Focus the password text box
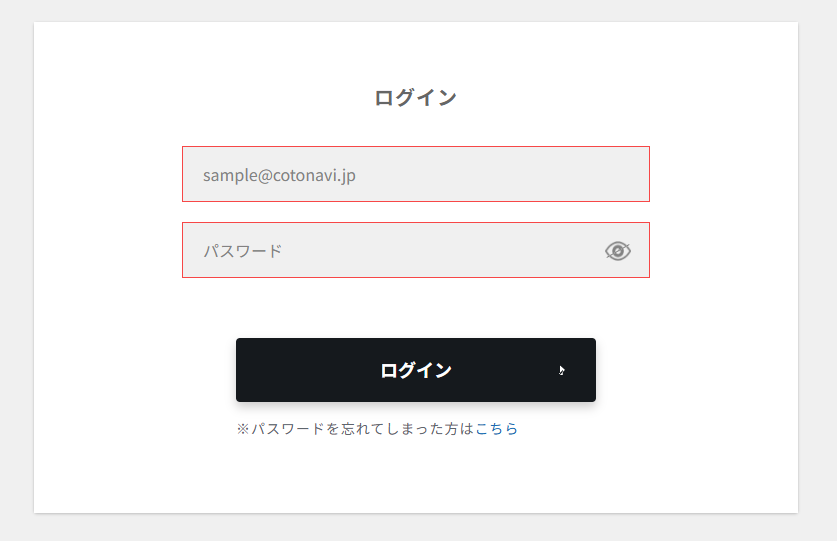Viewport: 837px width, 541px height. (390, 251)
